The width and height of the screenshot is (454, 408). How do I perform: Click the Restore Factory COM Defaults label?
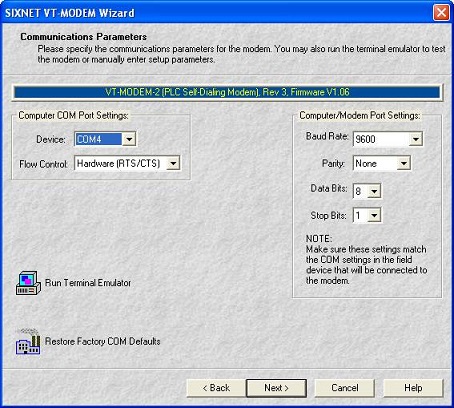pyautogui.click(x=103, y=342)
